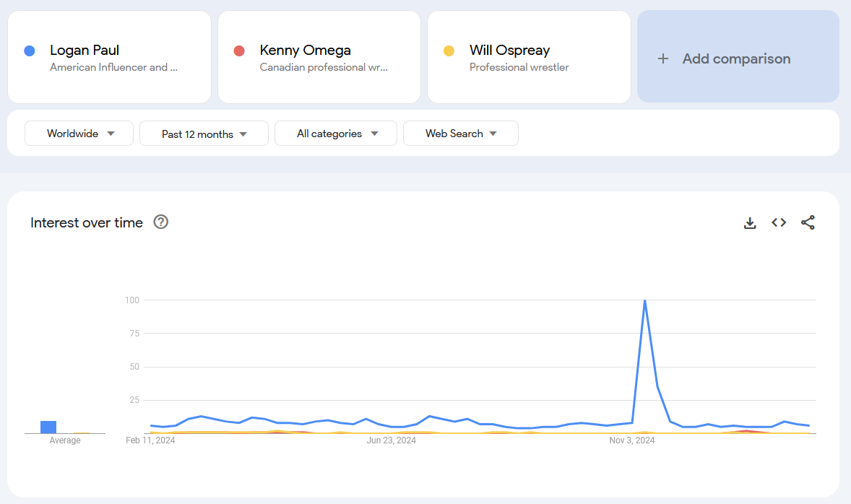Click the American Influencer subtitle text
The width and height of the screenshot is (851, 504).
tap(114, 67)
